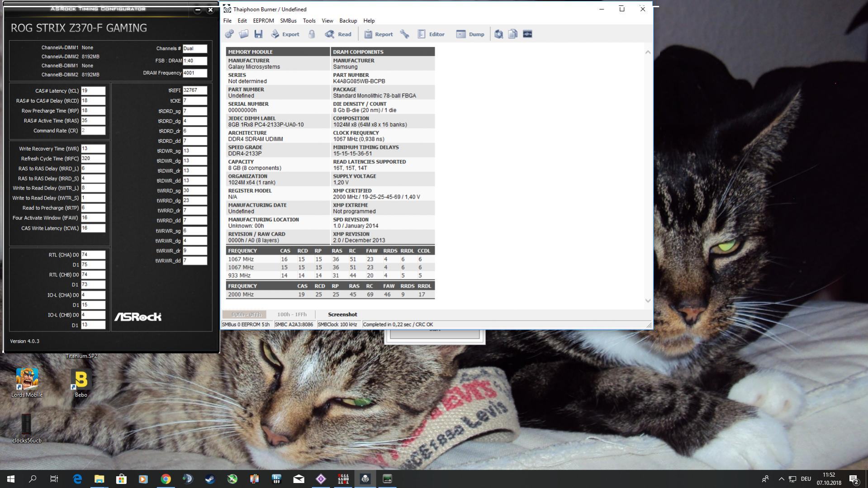Click the RTL (CHA) D0 field
The image size is (868, 488).
click(x=93, y=255)
